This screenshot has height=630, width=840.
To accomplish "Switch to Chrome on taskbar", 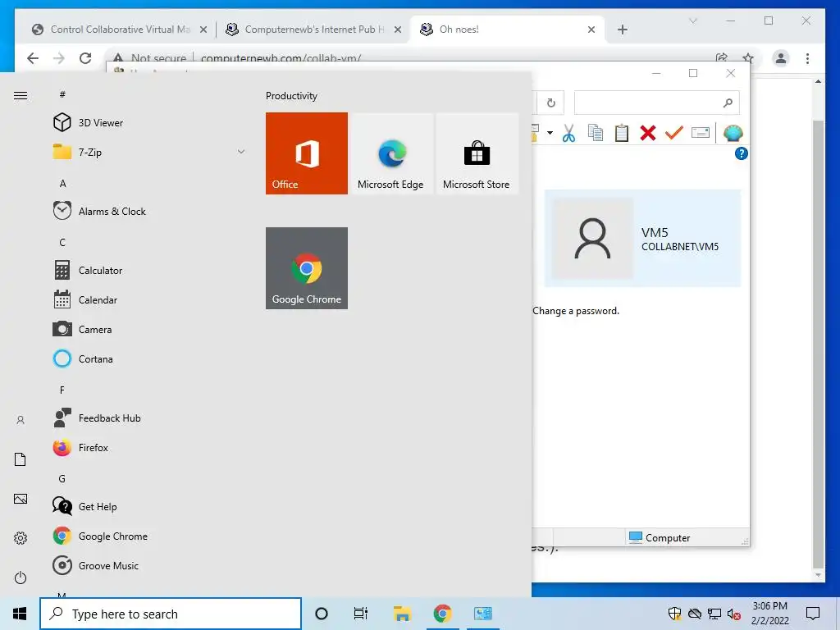I will 442,614.
